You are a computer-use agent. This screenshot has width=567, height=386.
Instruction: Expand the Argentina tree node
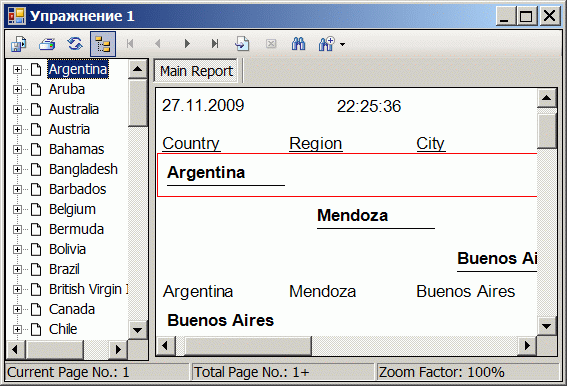click(x=17, y=69)
